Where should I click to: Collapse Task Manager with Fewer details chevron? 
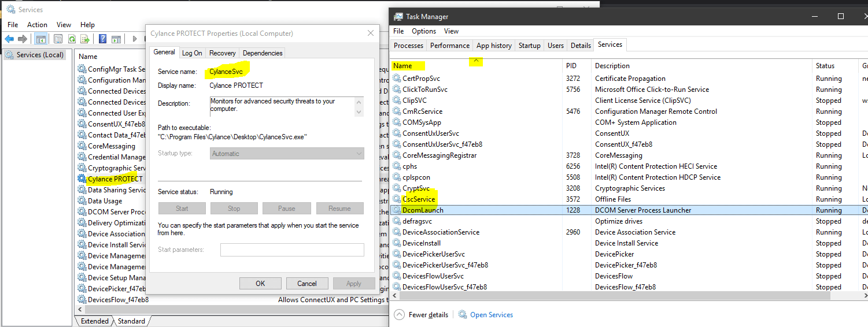pos(399,315)
